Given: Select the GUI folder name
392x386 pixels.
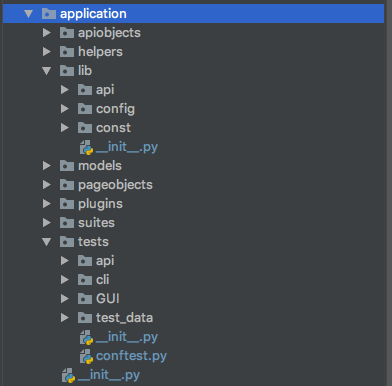Looking at the screenshot, I should coord(108,299).
